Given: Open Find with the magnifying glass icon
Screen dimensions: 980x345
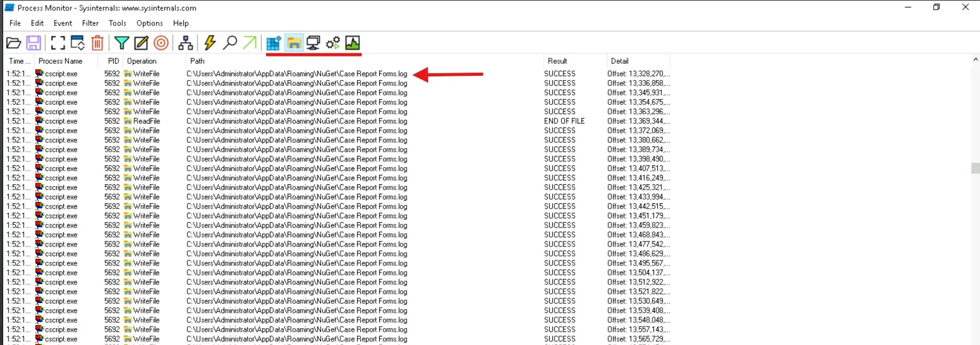Looking at the screenshot, I should click(x=230, y=43).
